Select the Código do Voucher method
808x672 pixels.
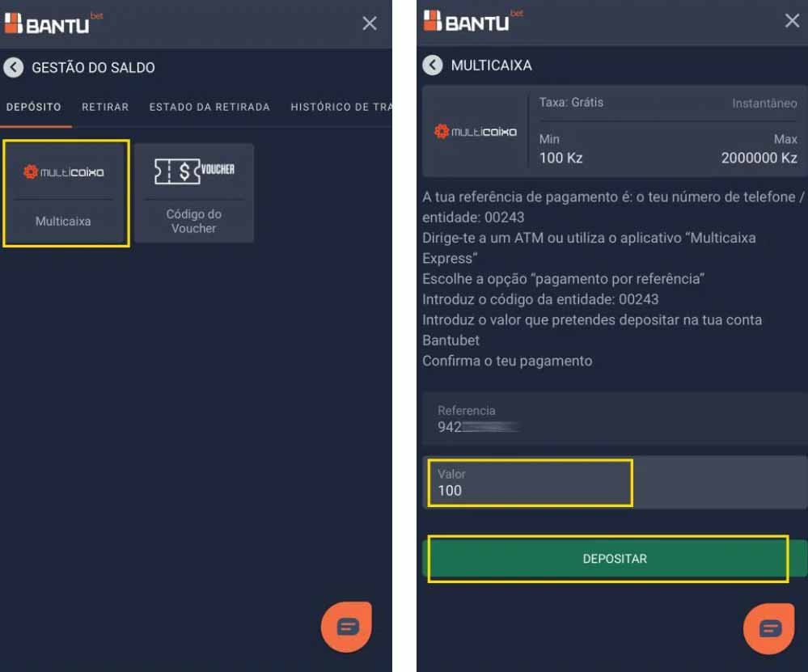pos(194,193)
